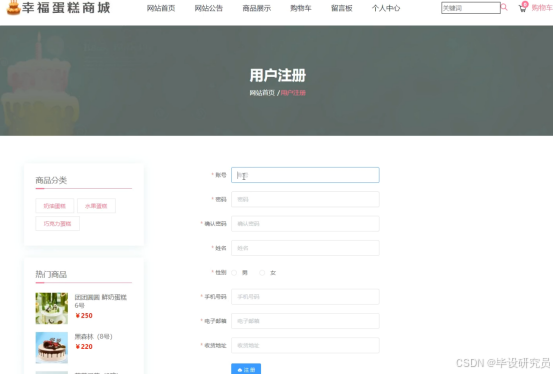The width and height of the screenshot is (554, 374).
Task: Open the 网站首页 nav menu item
Action: [x=161, y=8]
